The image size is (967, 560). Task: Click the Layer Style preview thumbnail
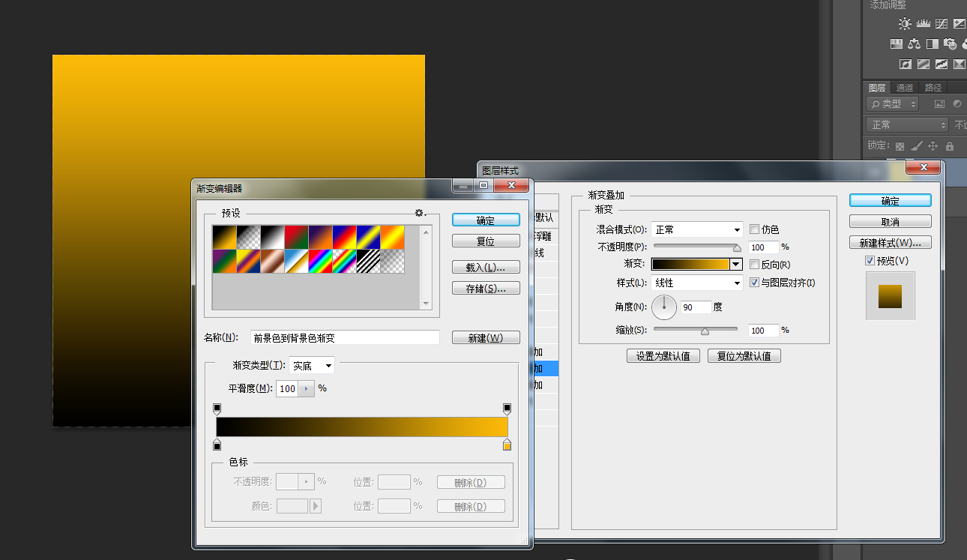[x=891, y=295]
